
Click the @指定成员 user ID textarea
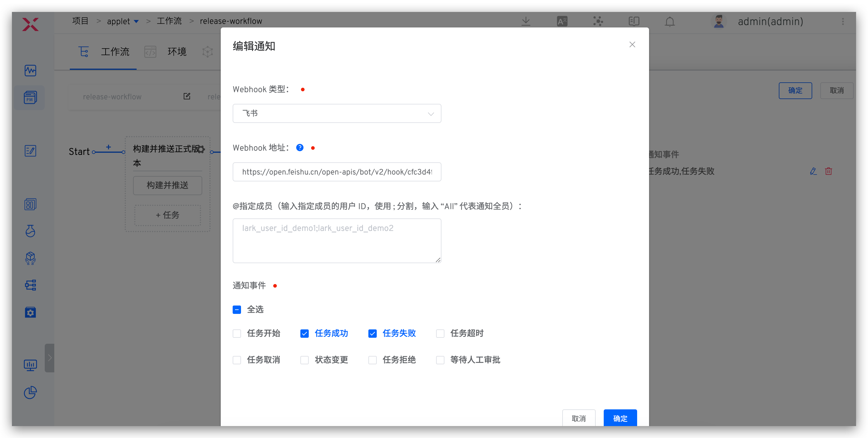coord(337,240)
